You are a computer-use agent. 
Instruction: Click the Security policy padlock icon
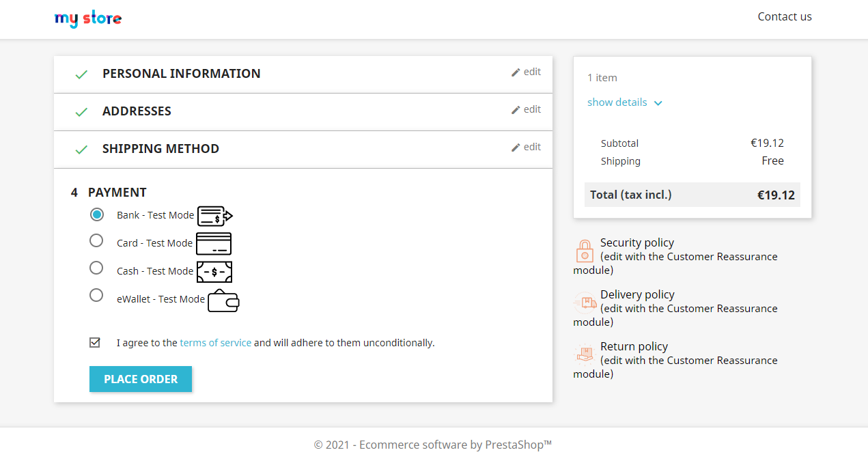(585, 251)
